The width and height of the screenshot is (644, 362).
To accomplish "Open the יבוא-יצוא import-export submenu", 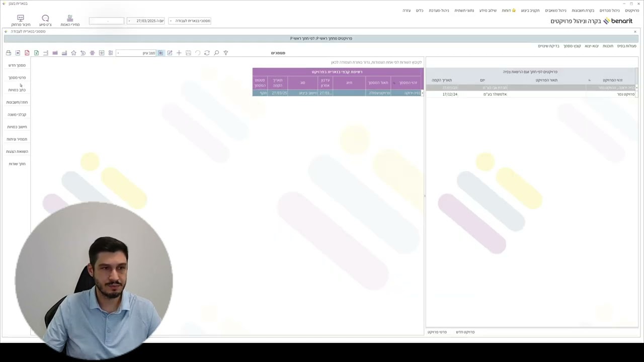I will (591, 46).
